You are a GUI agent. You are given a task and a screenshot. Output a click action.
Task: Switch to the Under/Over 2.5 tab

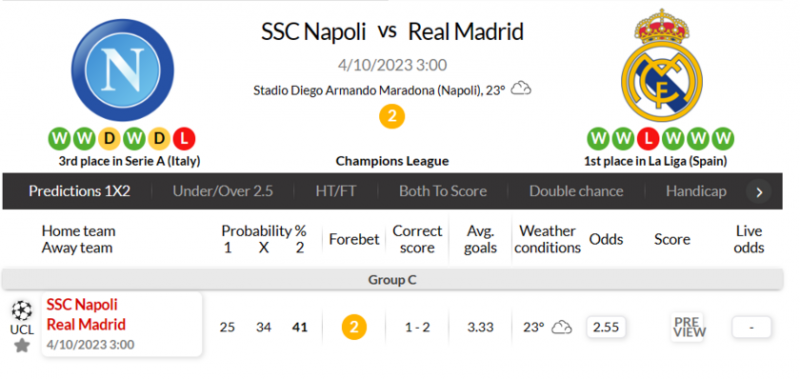222,191
